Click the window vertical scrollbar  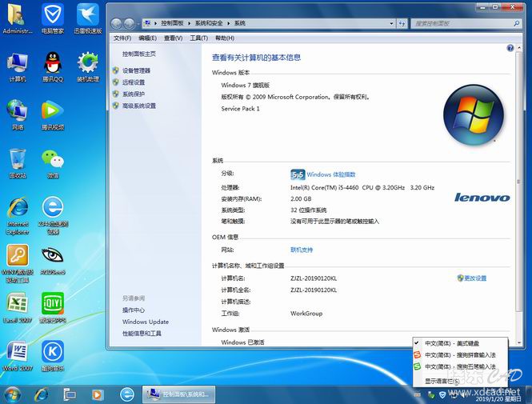point(518,182)
